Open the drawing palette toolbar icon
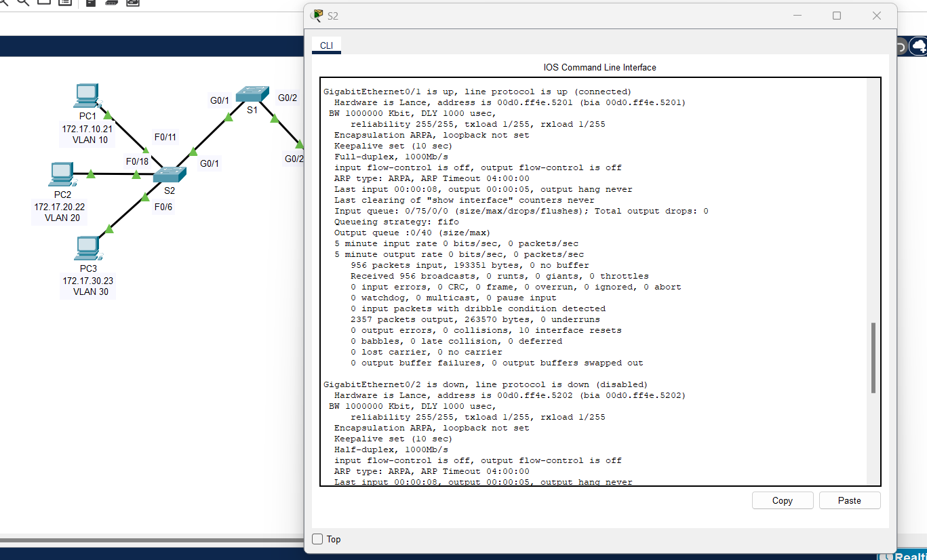 (43, 3)
